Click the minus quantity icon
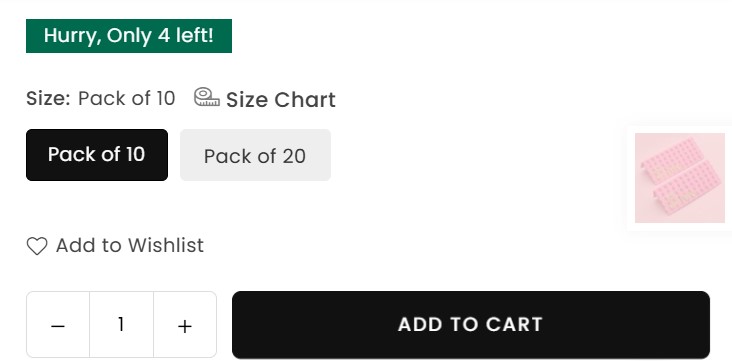The image size is (732, 361). [58, 326]
